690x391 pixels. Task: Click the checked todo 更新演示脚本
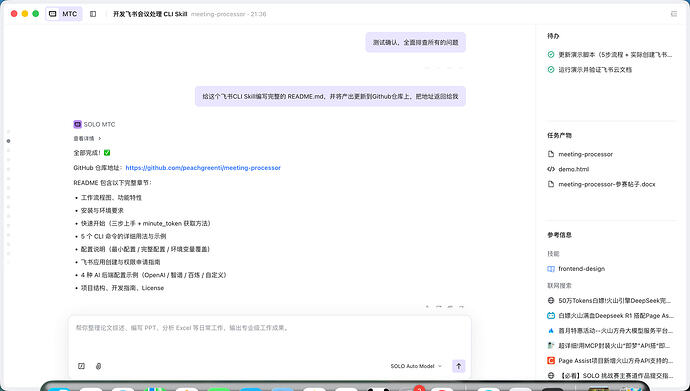(610, 55)
